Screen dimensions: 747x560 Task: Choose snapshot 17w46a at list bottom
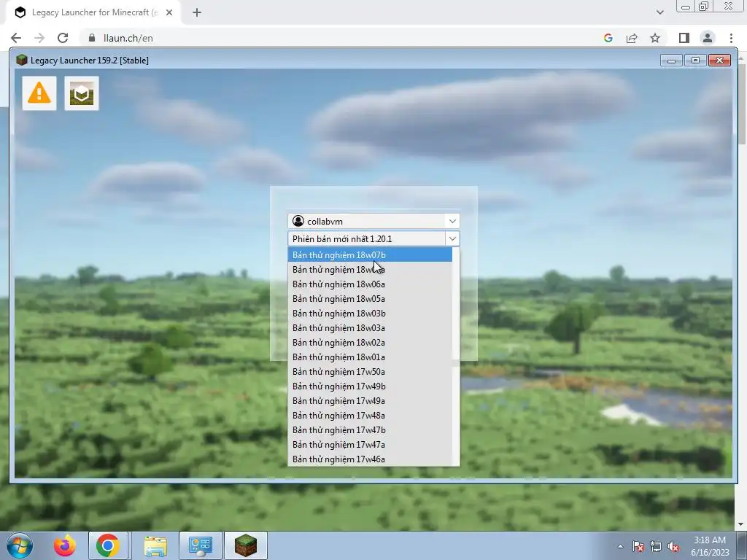[x=370, y=459]
